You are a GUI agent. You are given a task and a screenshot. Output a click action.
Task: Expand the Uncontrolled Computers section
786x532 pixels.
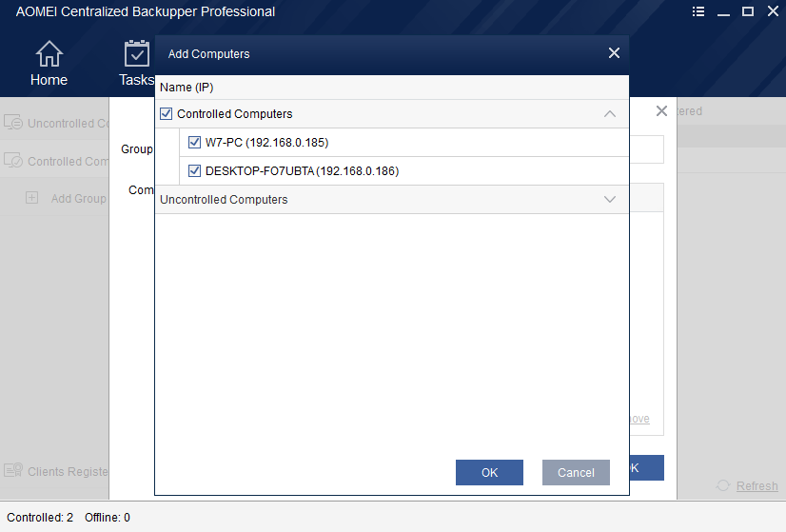pos(610,200)
